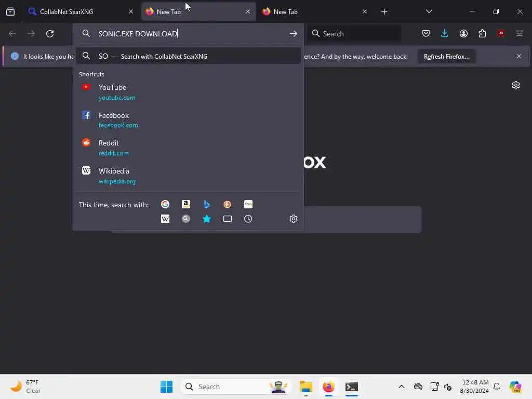Click the Windows taskbar Search box
Screen dimensions: 532x399
point(236,387)
